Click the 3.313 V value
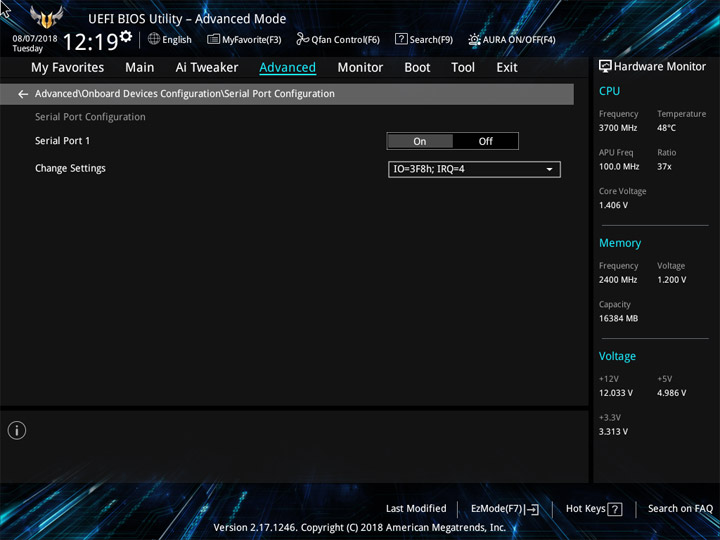Screen dimensions: 720x540 pos(613,432)
